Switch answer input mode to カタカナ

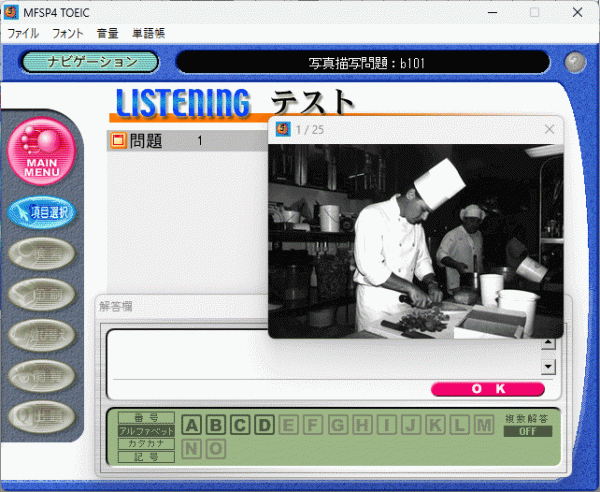coord(146,443)
